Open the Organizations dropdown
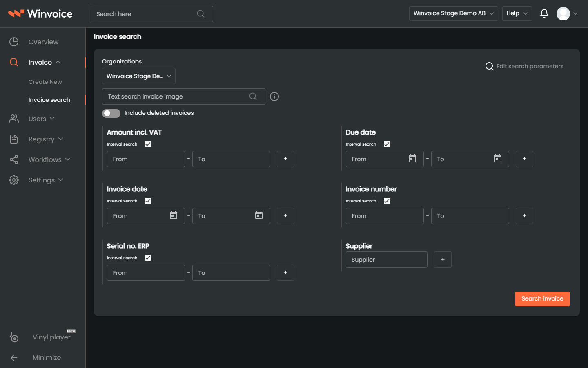The width and height of the screenshot is (588, 368). point(139,76)
